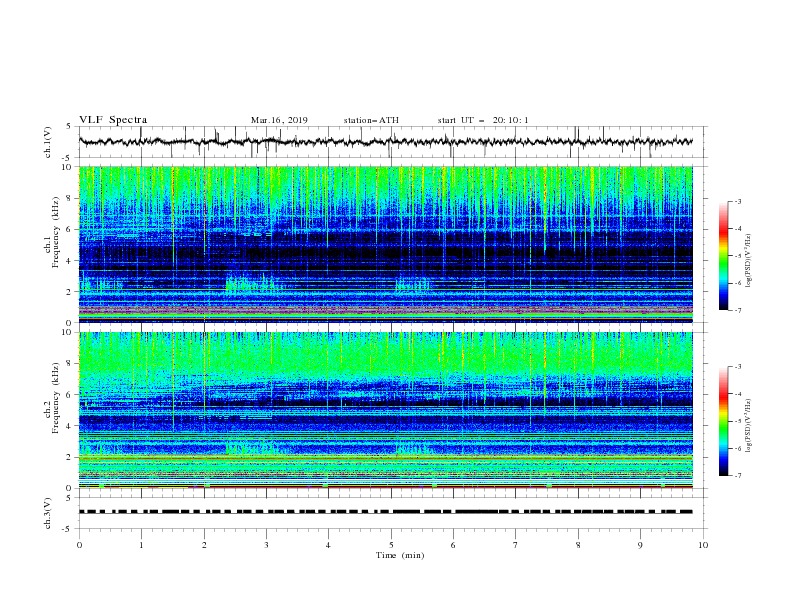Image resolution: width=792 pixels, height=612 pixels.
Task: Click time axis tick label "3"
Action: pos(266,545)
